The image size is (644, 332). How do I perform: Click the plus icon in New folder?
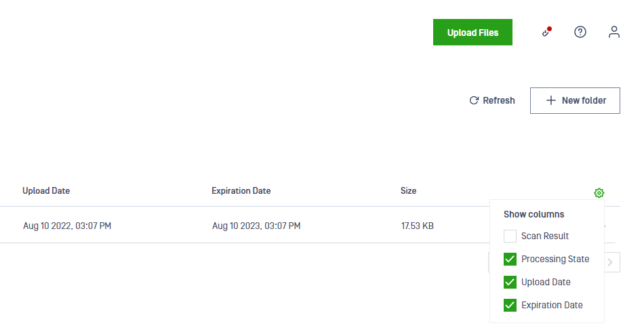tap(550, 100)
